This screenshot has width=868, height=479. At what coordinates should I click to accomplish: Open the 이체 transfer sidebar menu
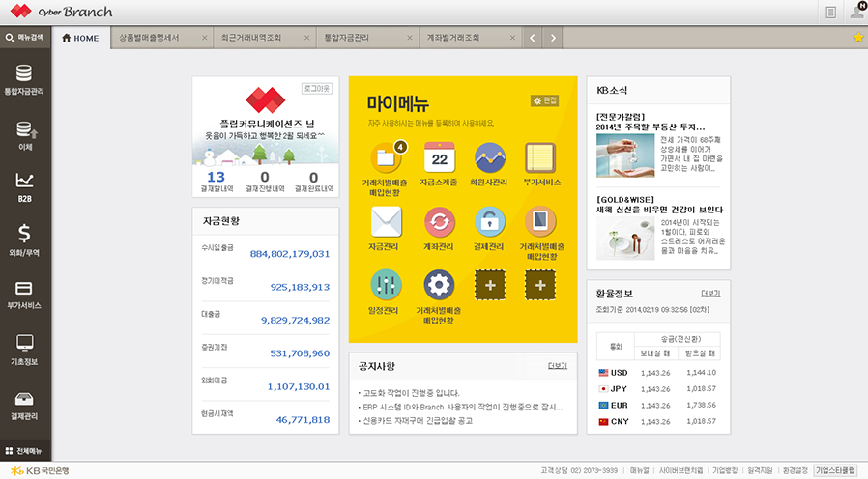[x=25, y=135]
